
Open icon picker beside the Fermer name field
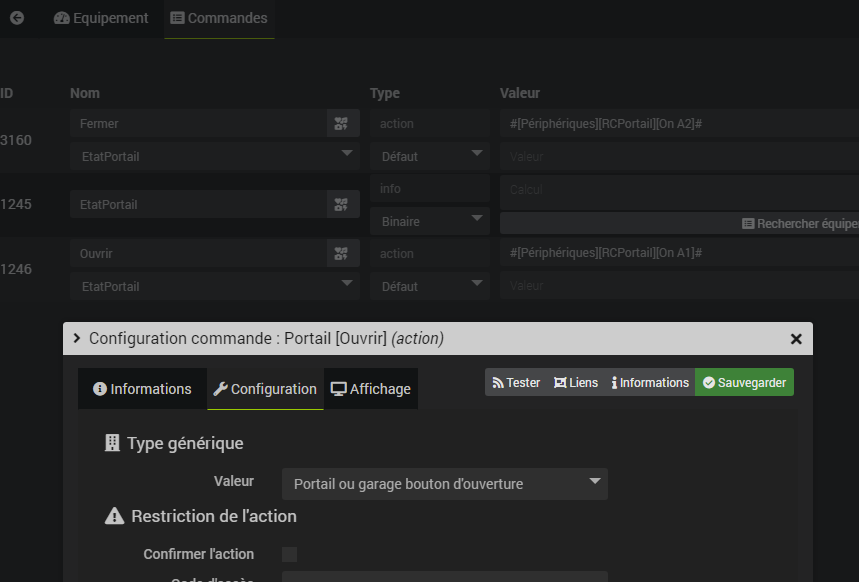(342, 124)
